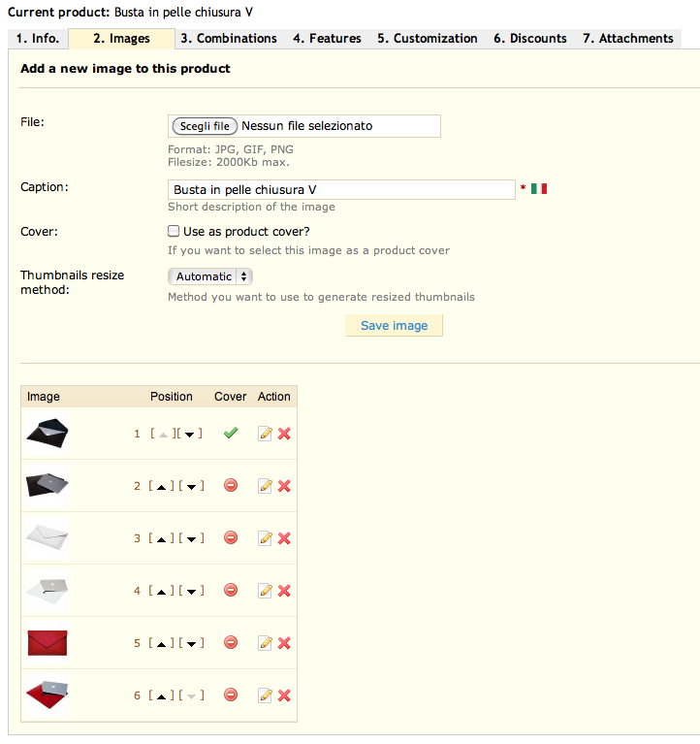Screen dimensions: 700x744
Task: Move image 6 up one position
Action: [162, 696]
